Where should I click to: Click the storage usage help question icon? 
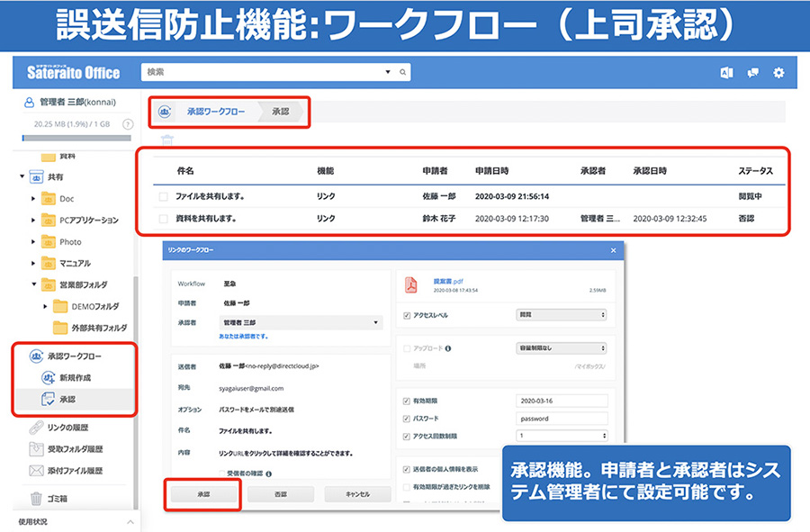point(128,124)
